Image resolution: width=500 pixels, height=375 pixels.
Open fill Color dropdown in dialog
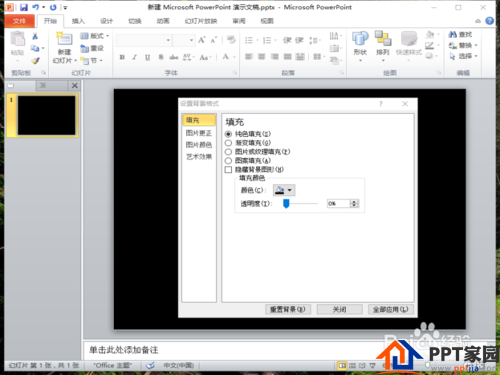pyautogui.click(x=284, y=190)
